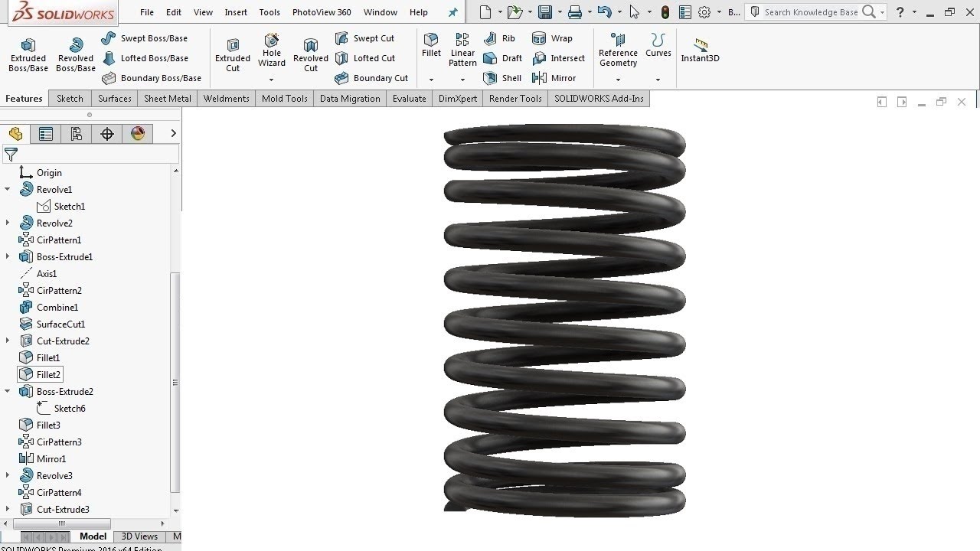980x551 pixels.
Task: Open dropdown under Fillet tool
Action: [431, 80]
